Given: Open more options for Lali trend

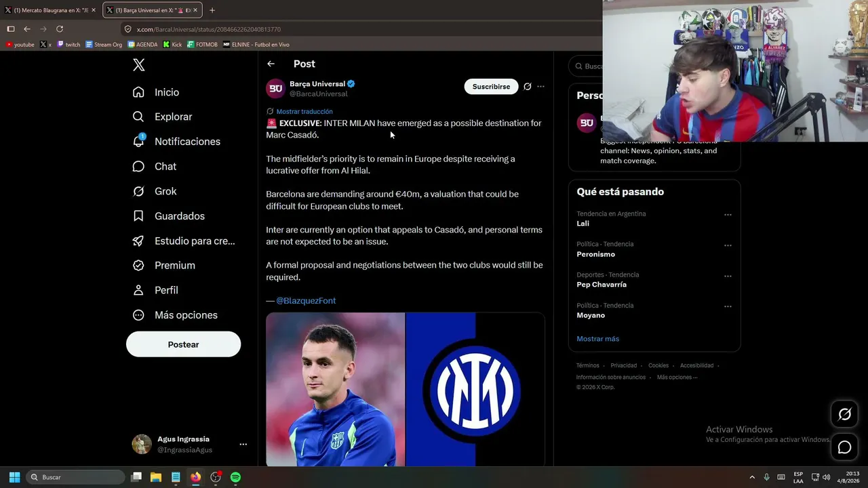Looking at the screenshot, I should point(728,215).
